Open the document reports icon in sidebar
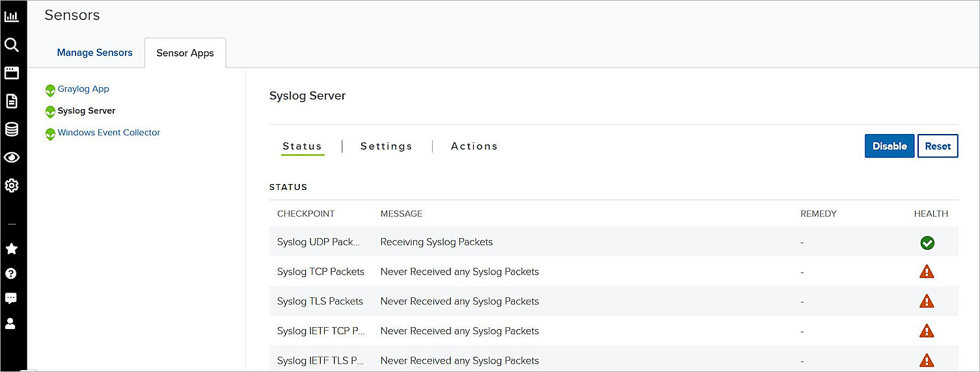The width and height of the screenshot is (980, 372). [x=12, y=101]
